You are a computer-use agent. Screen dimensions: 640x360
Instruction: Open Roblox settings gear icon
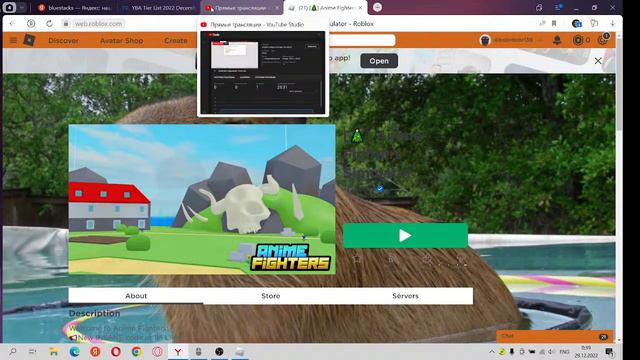603,40
